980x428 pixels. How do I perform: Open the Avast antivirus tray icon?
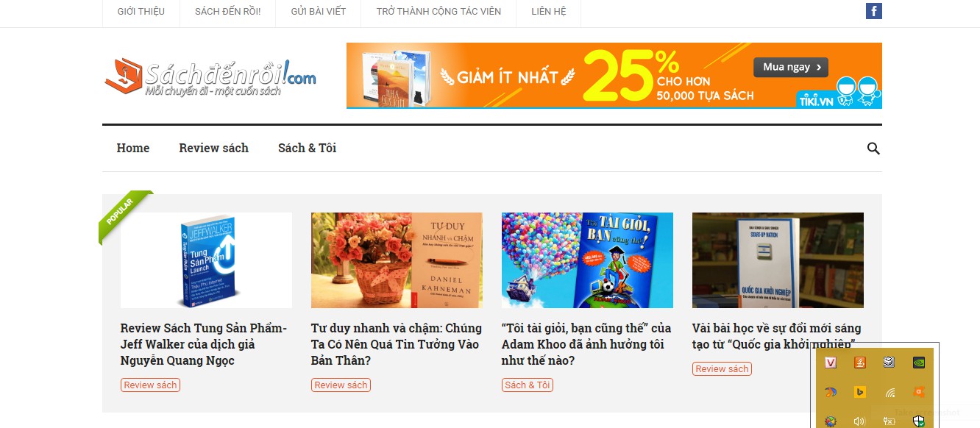click(919, 392)
